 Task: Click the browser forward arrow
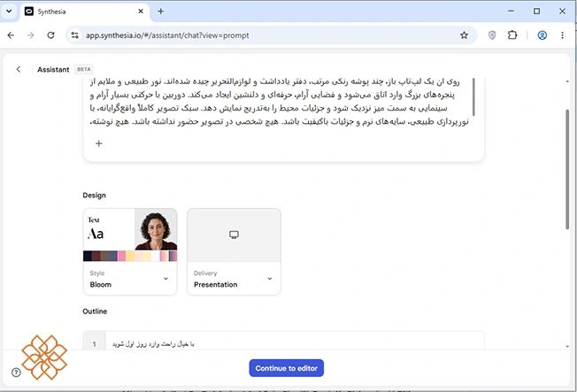(31, 35)
